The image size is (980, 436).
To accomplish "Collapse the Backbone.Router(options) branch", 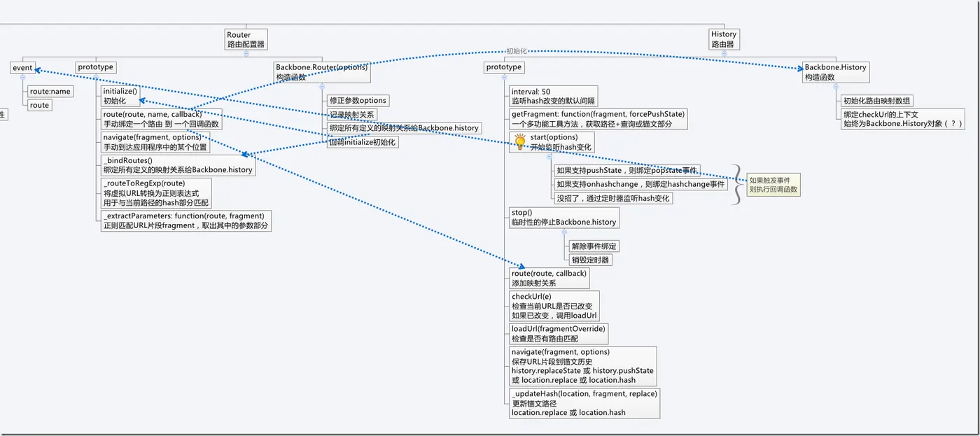I will (321, 87).
